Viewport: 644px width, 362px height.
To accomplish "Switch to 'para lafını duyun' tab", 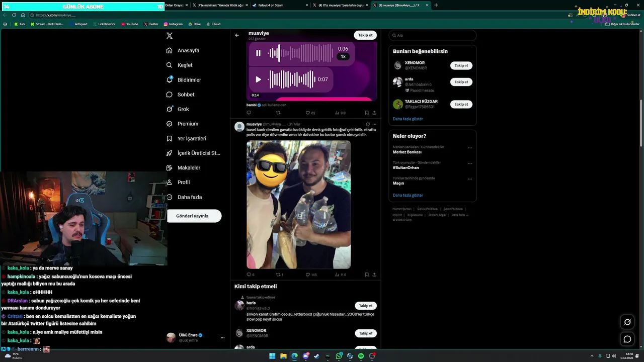I will point(341,5).
